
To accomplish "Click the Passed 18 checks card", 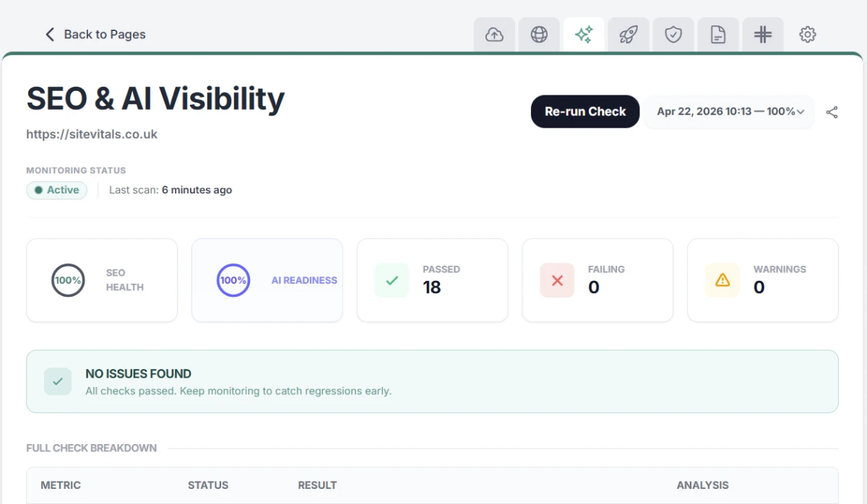I will click(432, 280).
